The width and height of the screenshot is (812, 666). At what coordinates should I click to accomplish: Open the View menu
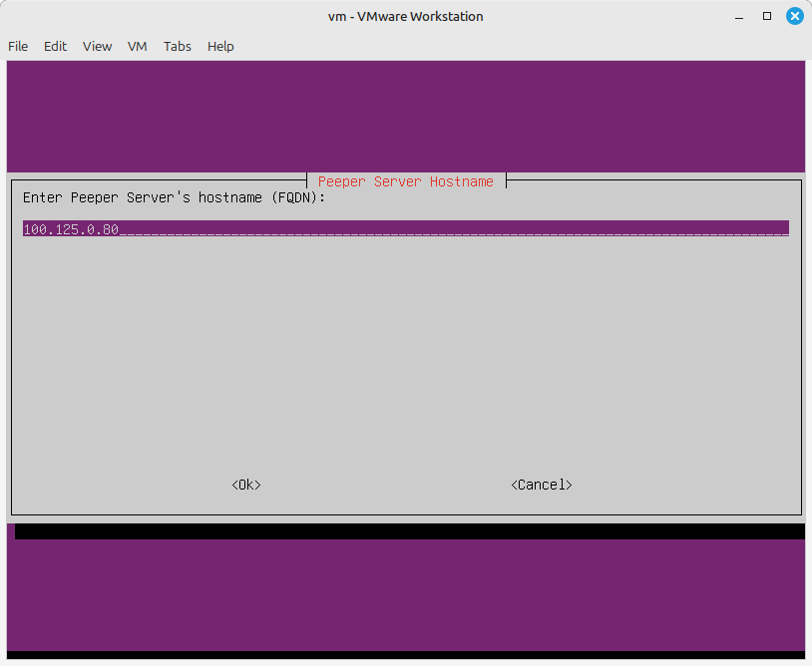pos(98,47)
